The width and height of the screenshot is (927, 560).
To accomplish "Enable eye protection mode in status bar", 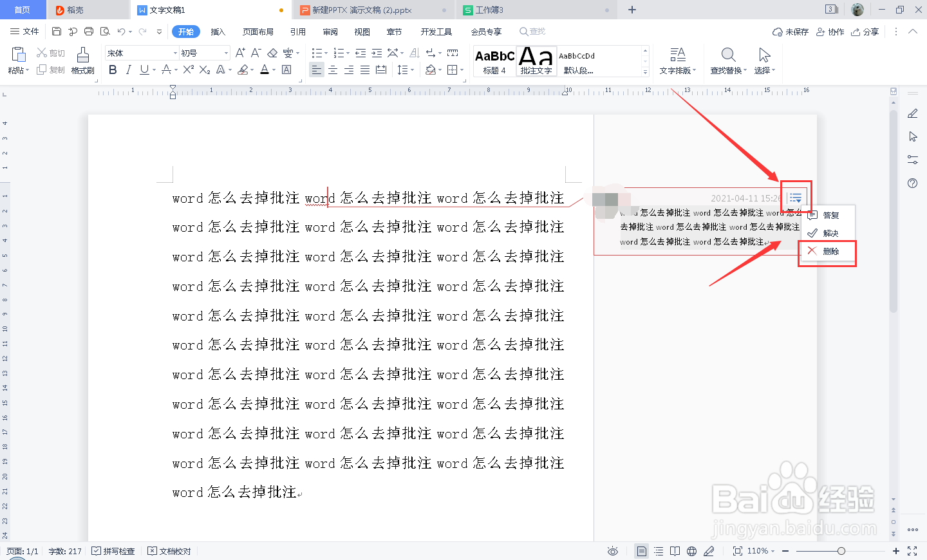I will (x=612, y=551).
